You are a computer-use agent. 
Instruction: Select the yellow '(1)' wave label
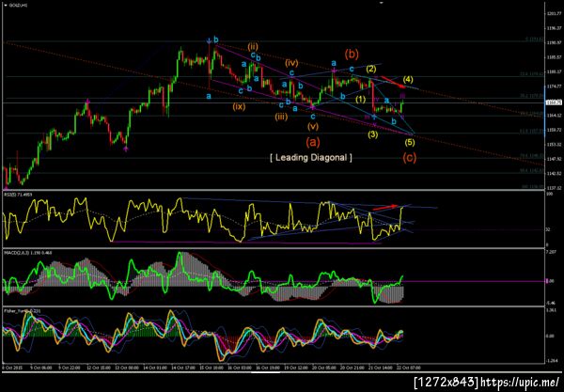point(360,99)
